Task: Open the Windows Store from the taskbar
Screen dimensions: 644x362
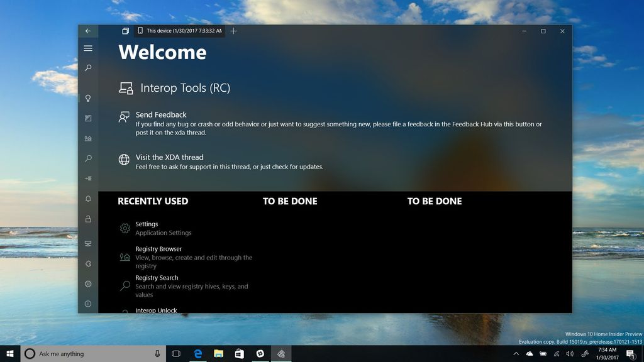Action: click(x=239, y=353)
